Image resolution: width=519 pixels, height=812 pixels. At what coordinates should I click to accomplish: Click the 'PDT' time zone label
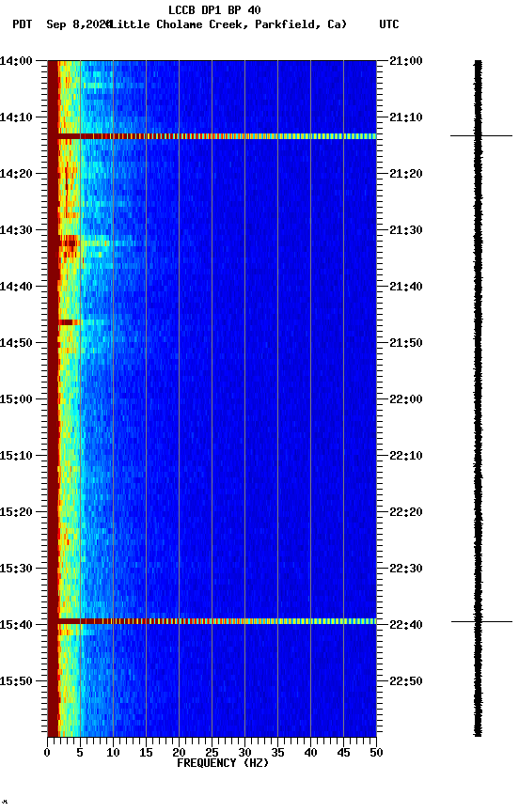23,24
